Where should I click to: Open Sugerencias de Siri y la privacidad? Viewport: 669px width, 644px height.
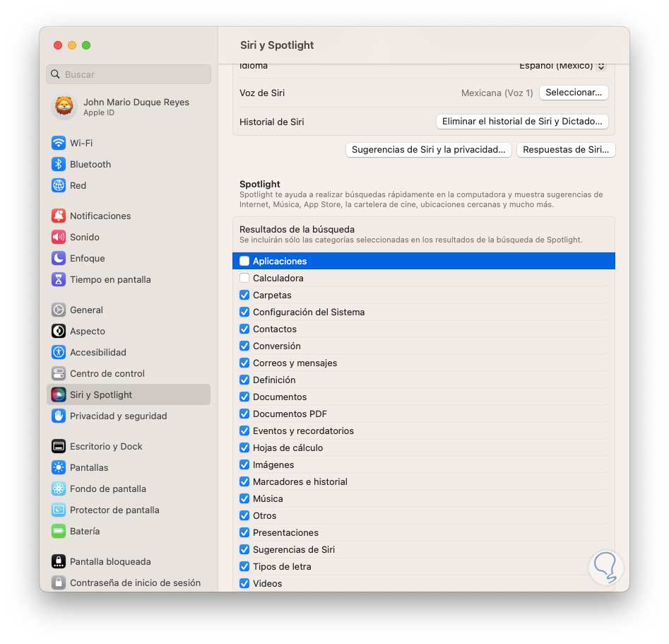(x=428, y=150)
